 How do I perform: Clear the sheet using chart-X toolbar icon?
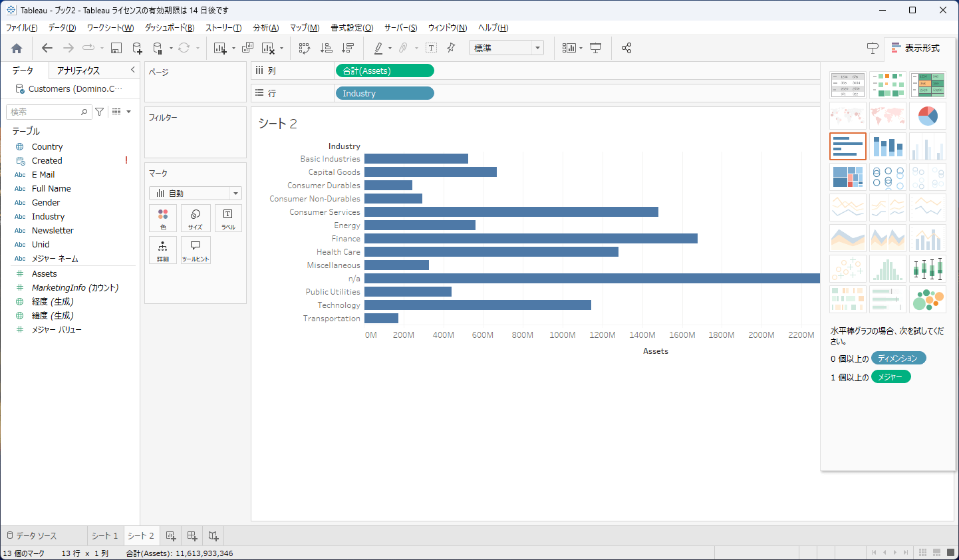point(268,48)
